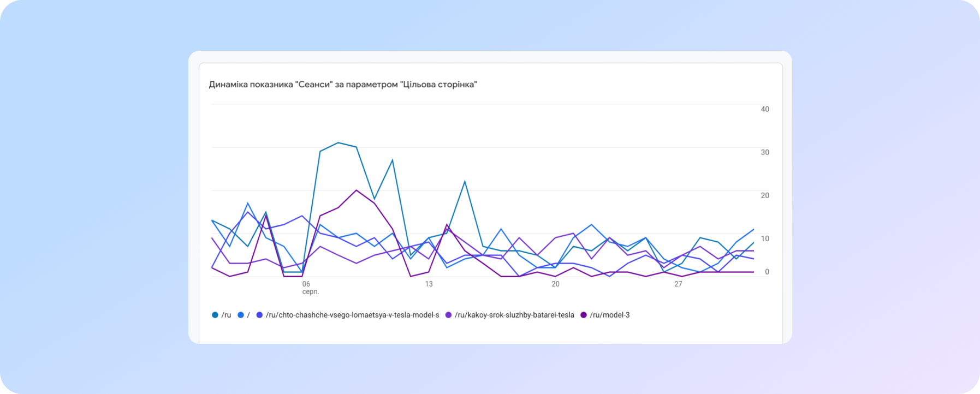This screenshot has height=394, width=980.
Task: Click the 30 value on the y-axis
Action: point(765,152)
